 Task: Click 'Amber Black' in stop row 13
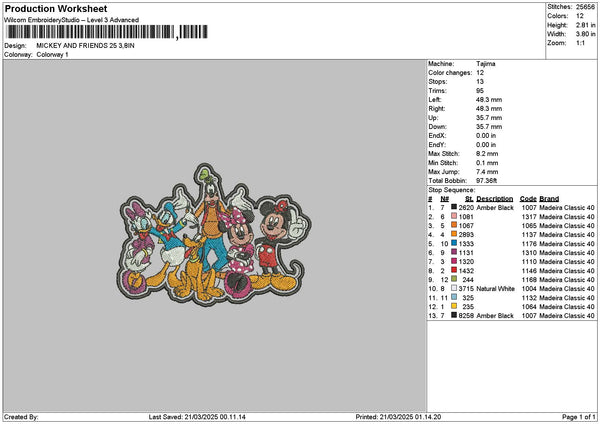(x=495, y=316)
